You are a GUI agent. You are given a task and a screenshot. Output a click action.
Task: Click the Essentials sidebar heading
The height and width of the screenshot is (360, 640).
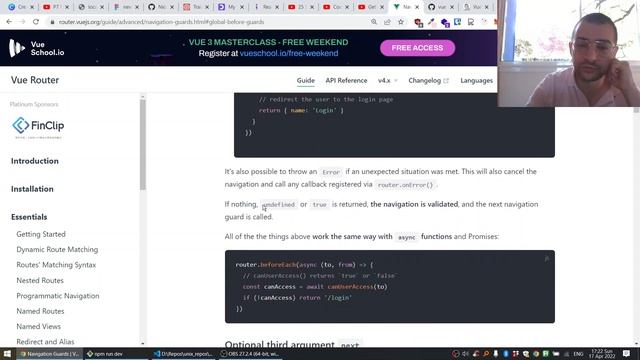pyautogui.click(x=29, y=217)
